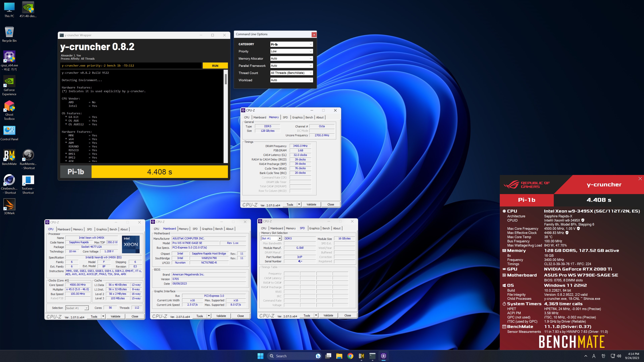Click the taskbar Search box
Image resolution: width=644 pixels, height=362 pixels.
[x=294, y=356]
